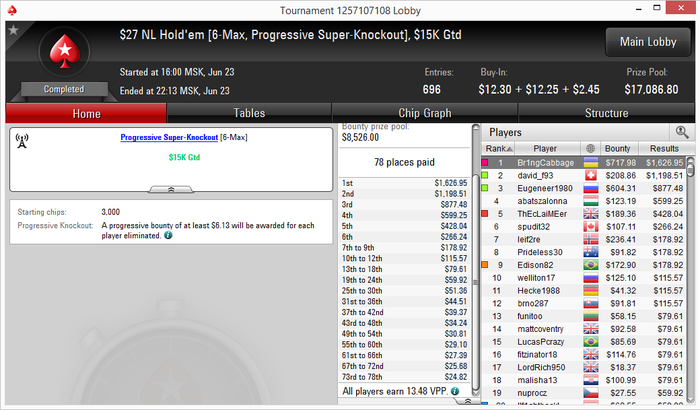Select player row abatszalonna
Viewport: 700px width, 410px height.
[583, 201]
